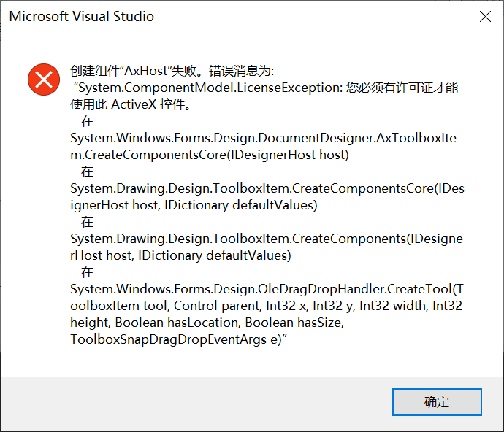Screen dimensions: 504x432
Task: Click the DocumentDesigner.AxToolboxIte stack line
Action: [x=263, y=138]
